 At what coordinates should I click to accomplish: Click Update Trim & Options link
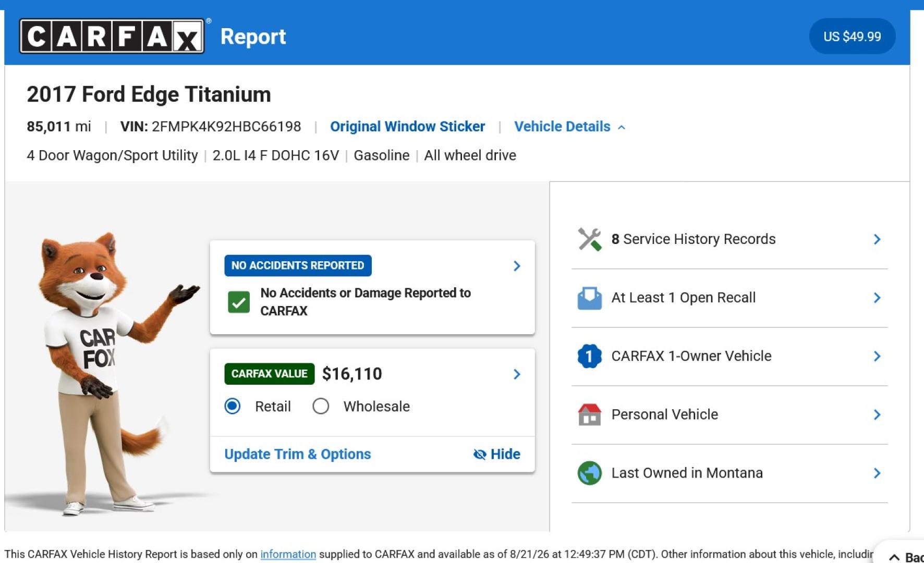298,454
